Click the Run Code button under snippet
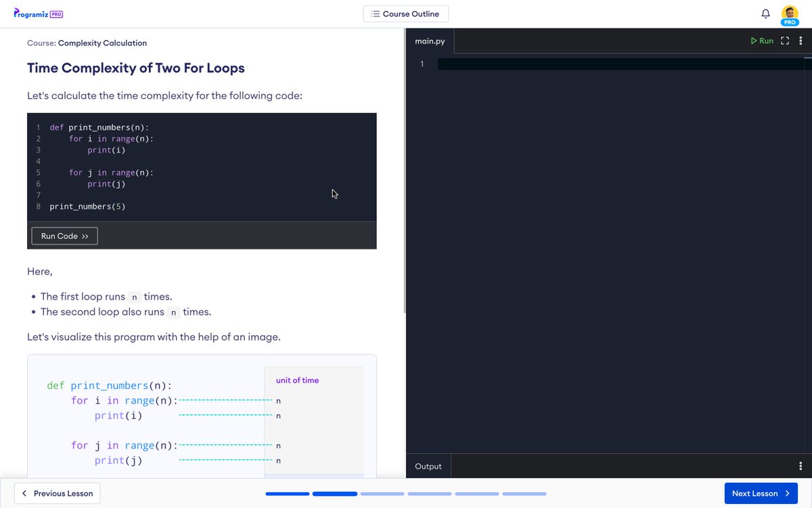Screen dimensions: 812x508 pyautogui.click(x=65, y=236)
